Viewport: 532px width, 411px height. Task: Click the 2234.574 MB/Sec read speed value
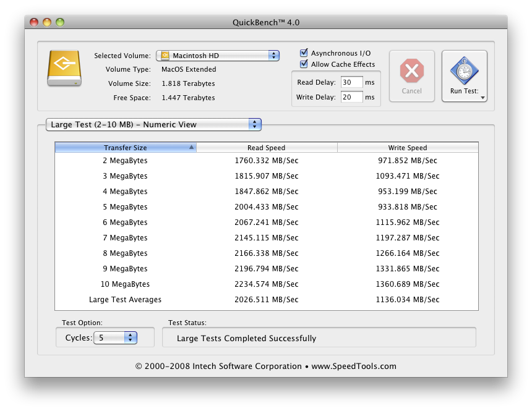pyautogui.click(x=267, y=284)
